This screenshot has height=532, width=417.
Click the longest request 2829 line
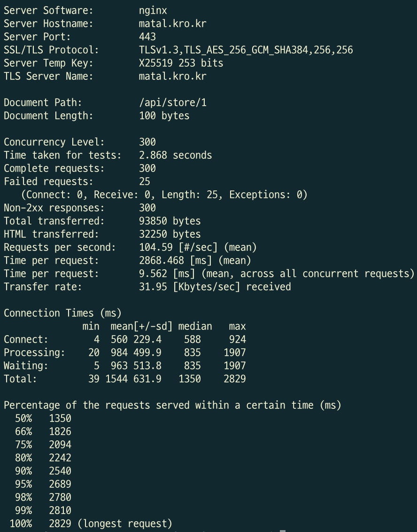[x=91, y=524]
